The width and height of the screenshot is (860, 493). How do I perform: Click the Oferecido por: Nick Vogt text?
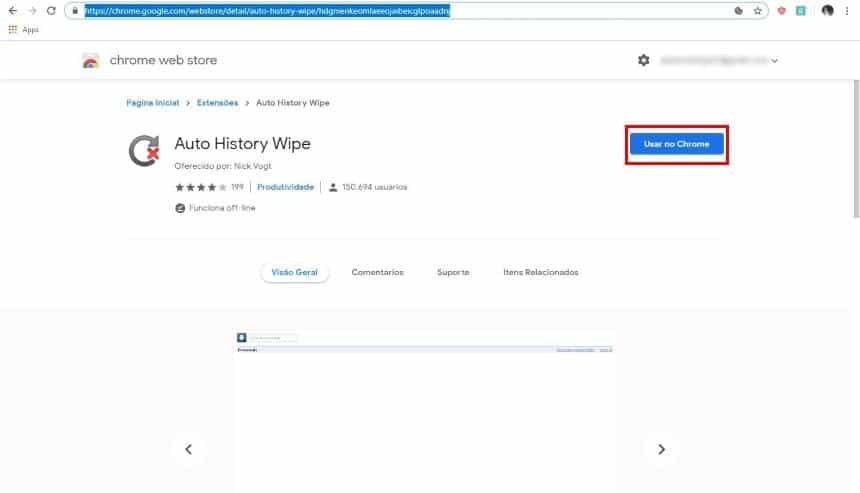tap(223, 166)
